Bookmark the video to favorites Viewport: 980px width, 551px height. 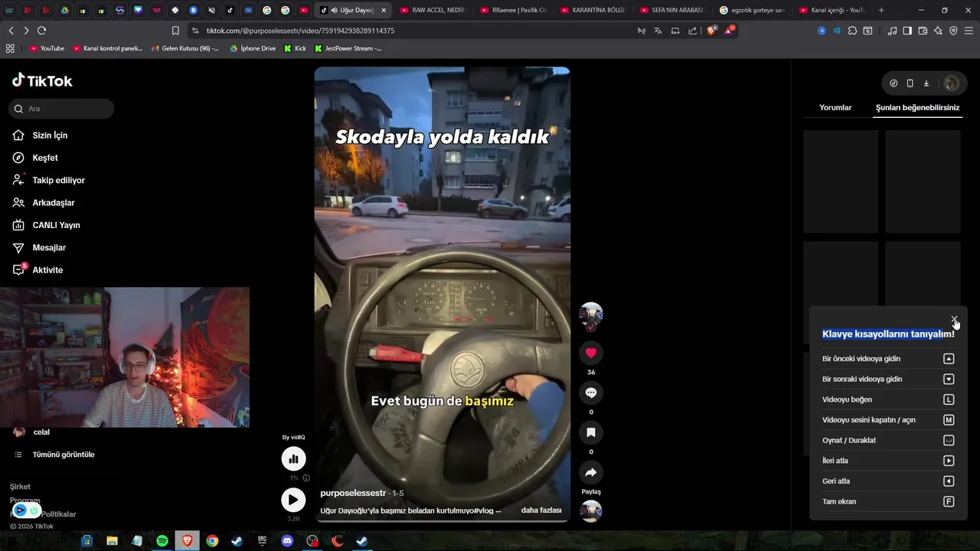(x=591, y=432)
